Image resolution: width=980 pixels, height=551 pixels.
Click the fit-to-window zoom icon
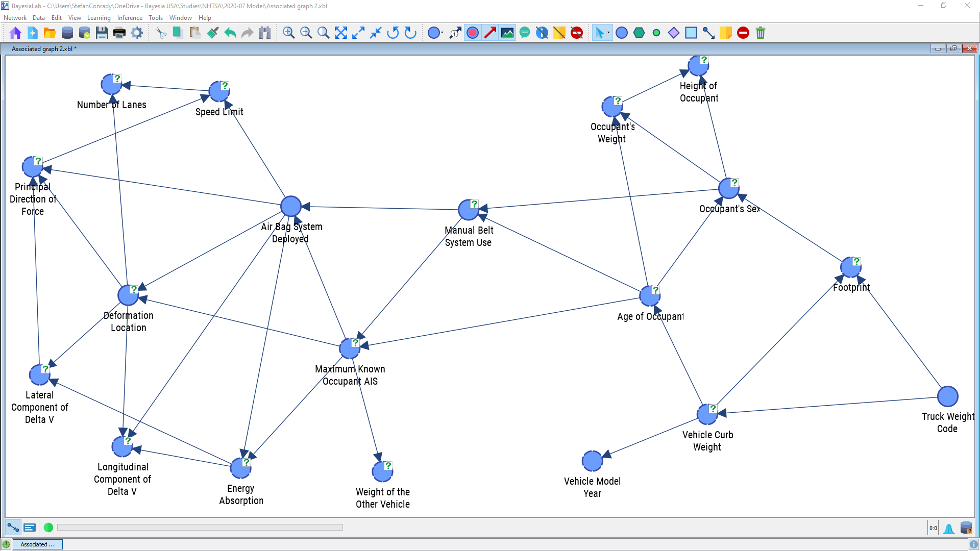[341, 33]
